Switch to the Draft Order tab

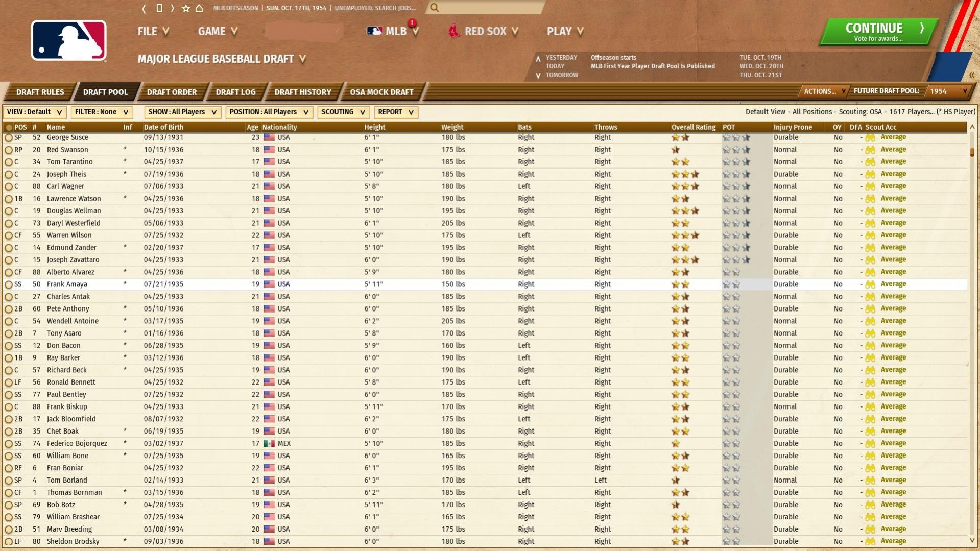pyautogui.click(x=172, y=92)
